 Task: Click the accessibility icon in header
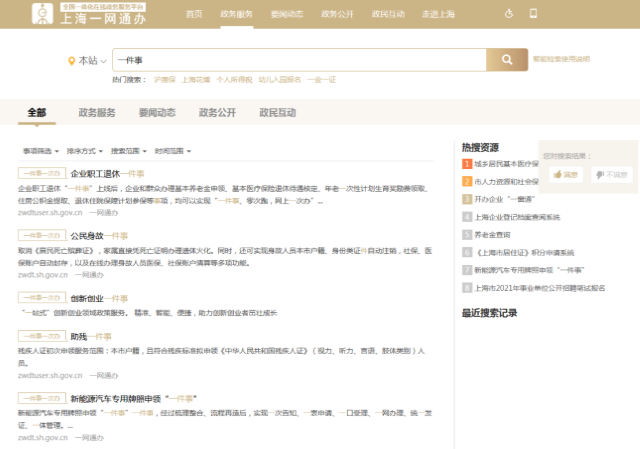(509, 14)
